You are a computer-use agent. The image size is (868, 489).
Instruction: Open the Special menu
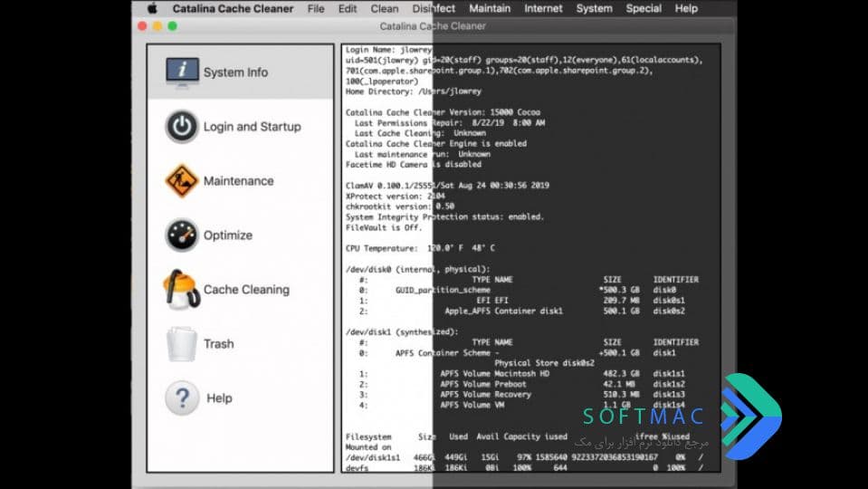pyautogui.click(x=644, y=8)
